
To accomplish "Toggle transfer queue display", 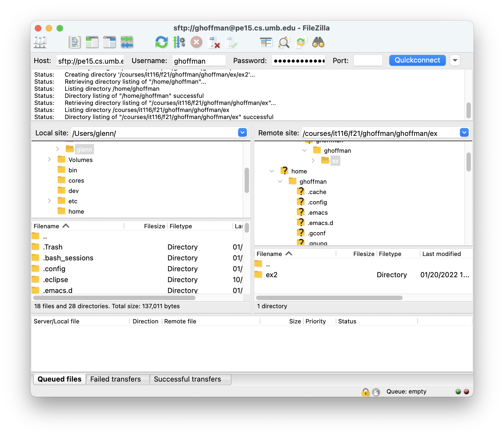I will [127, 42].
